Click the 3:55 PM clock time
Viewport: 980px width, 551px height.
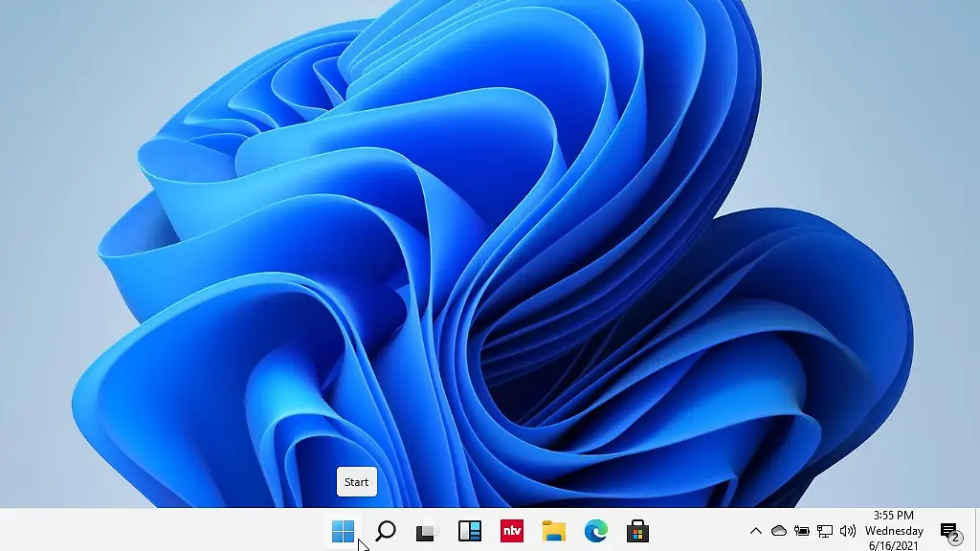[893, 516]
